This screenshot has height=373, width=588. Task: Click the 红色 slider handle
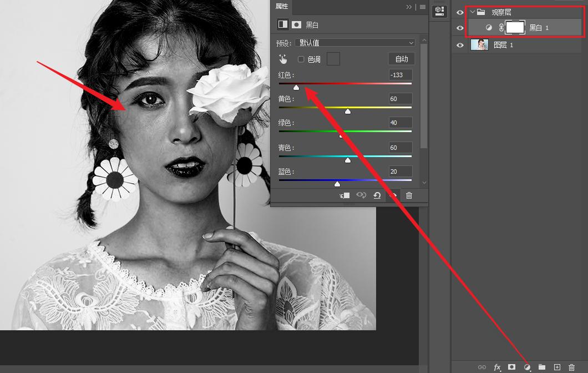(x=296, y=87)
